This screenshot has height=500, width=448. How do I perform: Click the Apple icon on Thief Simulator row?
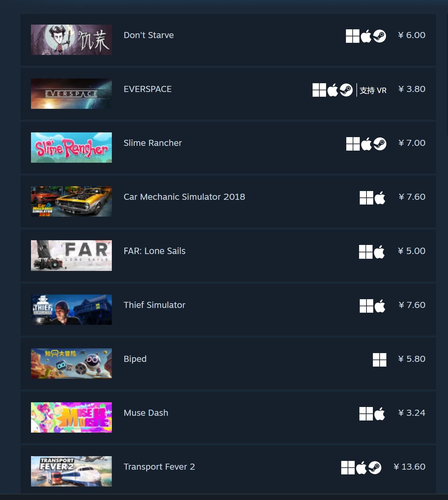click(380, 306)
